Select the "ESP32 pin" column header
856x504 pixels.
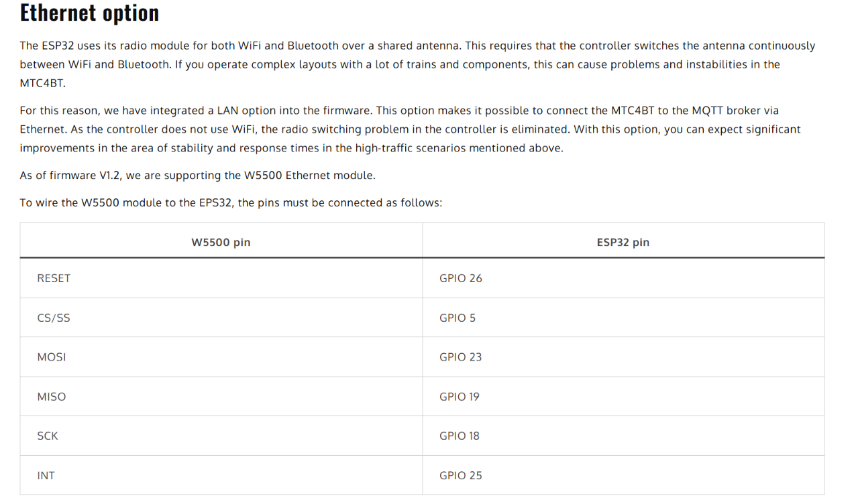(x=623, y=243)
